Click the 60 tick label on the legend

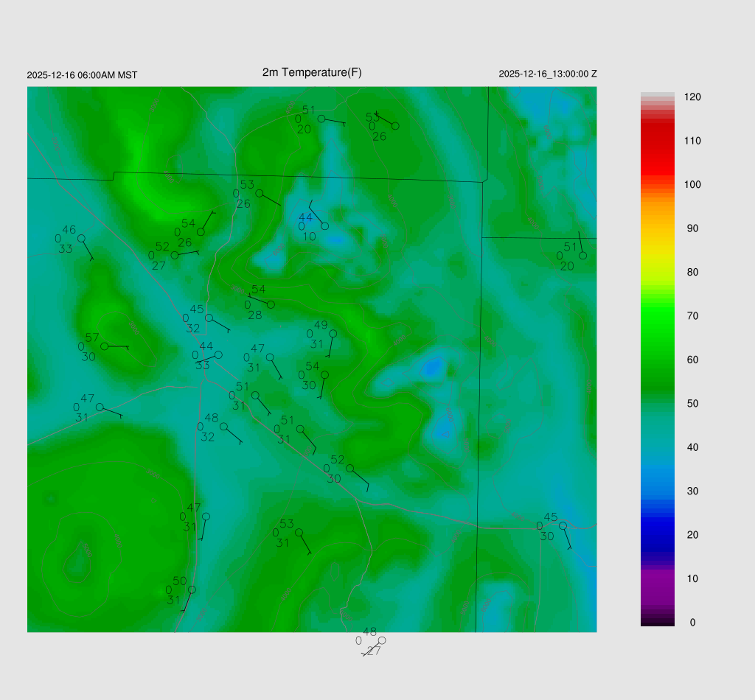click(x=692, y=360)
